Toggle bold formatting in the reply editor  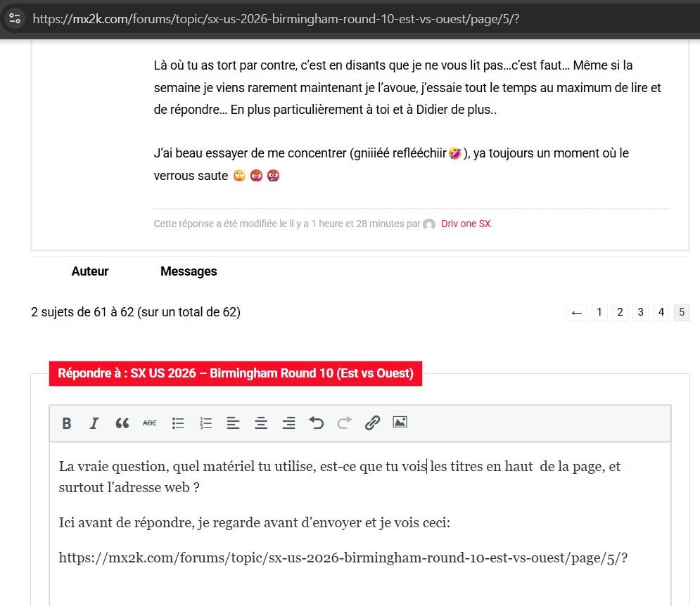(x=67, y=423)
